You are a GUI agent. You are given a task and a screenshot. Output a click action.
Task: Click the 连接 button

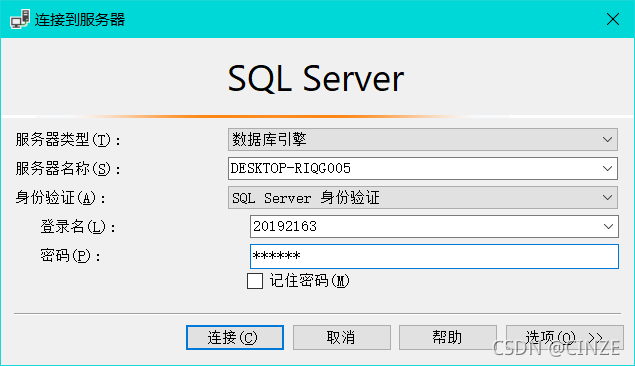point(235,337)
